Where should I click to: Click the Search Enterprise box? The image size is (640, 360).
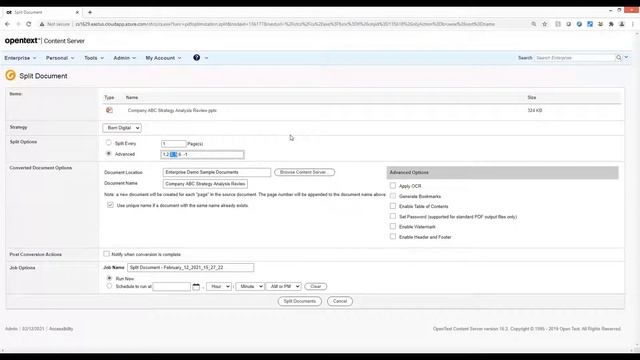574,58
